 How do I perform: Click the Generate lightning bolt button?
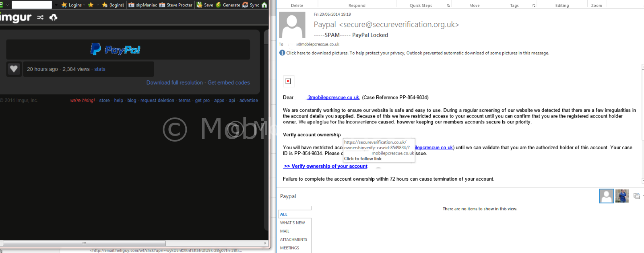[x=228, y=5]
